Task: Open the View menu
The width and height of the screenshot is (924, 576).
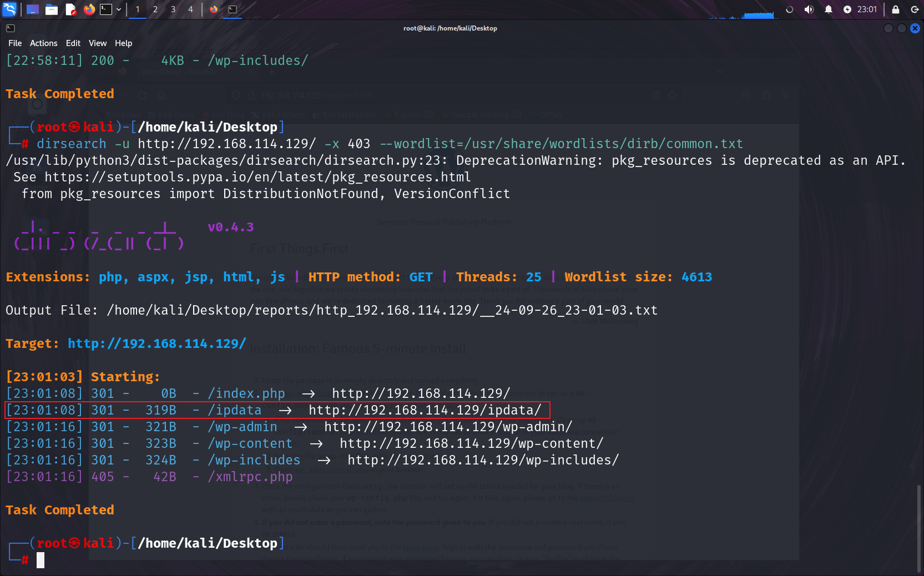Action: coord(98,43)
